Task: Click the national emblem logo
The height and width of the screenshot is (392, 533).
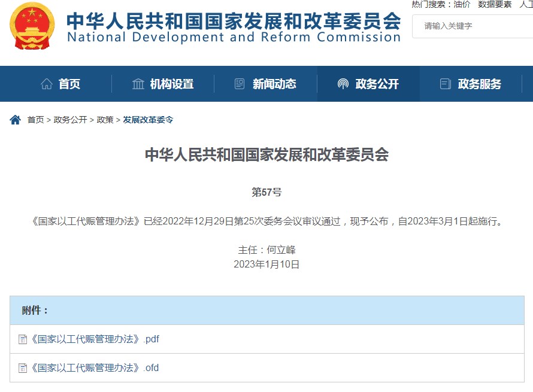Action: tap(32, 27)
